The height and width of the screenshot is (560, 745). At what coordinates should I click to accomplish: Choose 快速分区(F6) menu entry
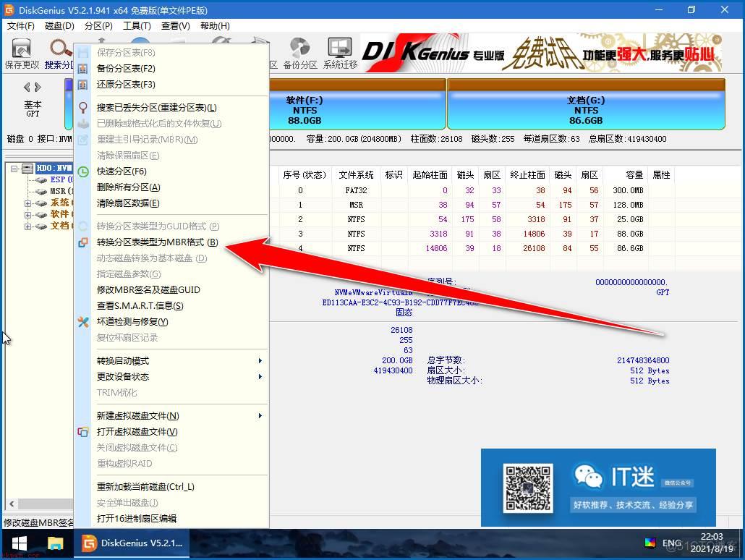pyautogui.click(x=122, y=171)
